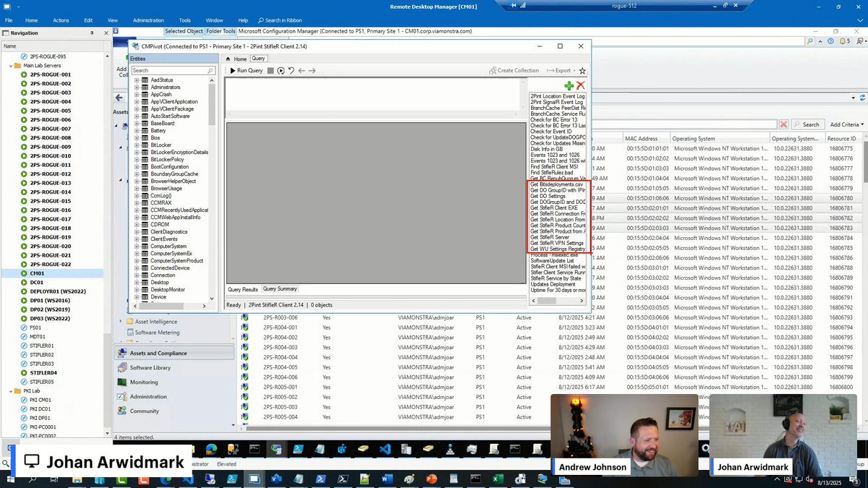Click the circled play icon in CMPivot toolbar
Image resolution: width=868 pixels, height=488 pixels.
(281, 71)
